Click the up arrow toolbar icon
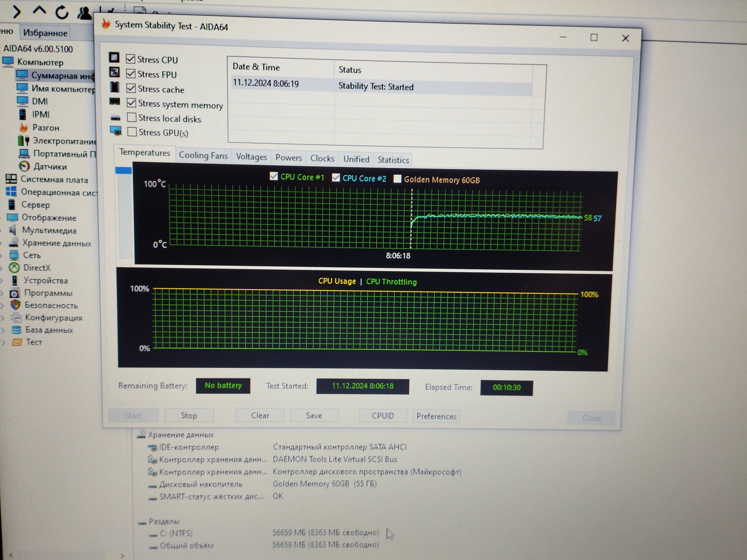 tap(39, 10)
